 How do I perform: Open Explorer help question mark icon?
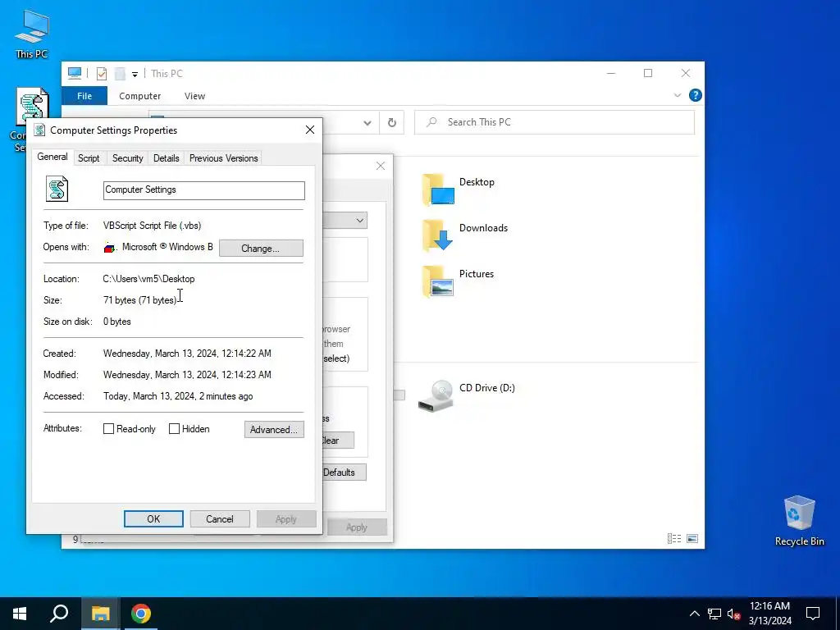(696, 95)
